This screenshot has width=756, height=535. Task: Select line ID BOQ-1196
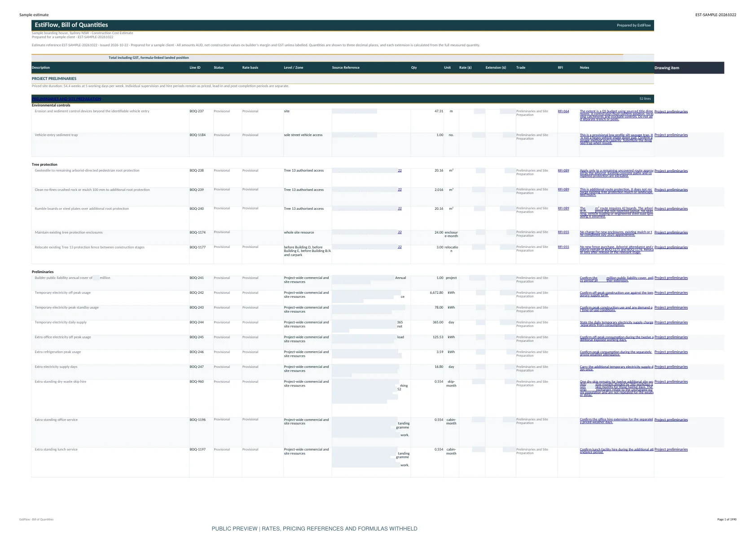pos(198,420)
